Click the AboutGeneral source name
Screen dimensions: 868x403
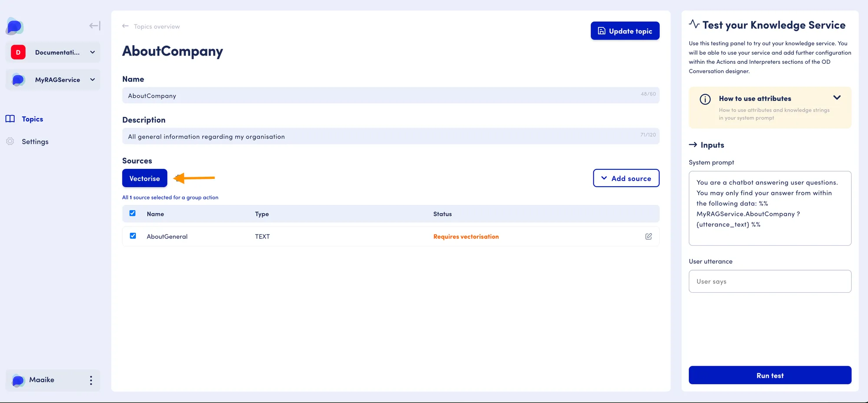pos(167,237)
